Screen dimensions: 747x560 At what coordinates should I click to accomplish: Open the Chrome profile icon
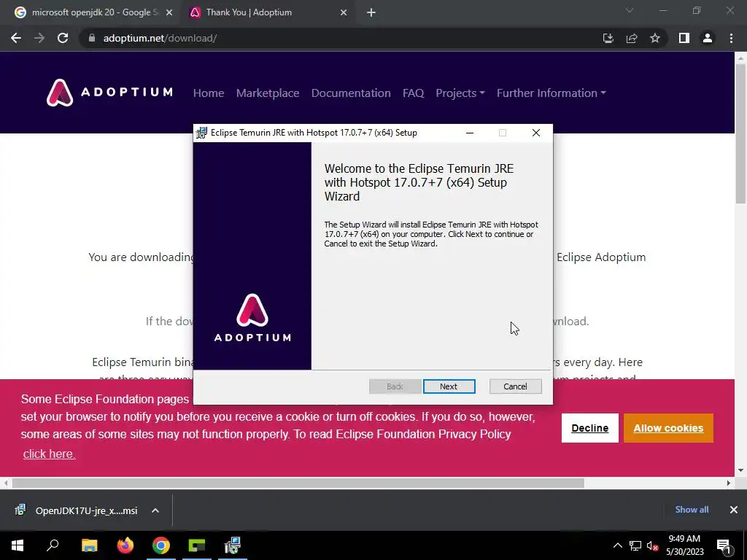[708, 38]
